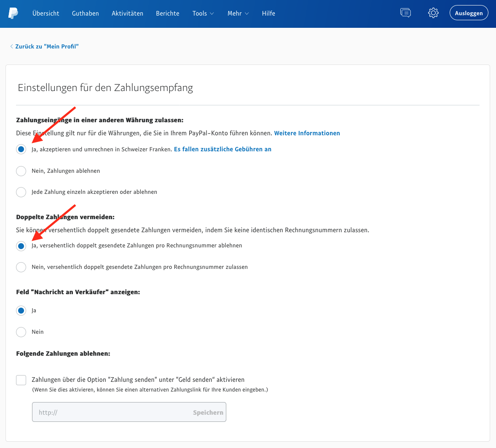Select 'Ja, akzeptieren und umrechnen in Schweizer Franken'
The width and height of the screenshot is (496, 448).
pos(21,149)
